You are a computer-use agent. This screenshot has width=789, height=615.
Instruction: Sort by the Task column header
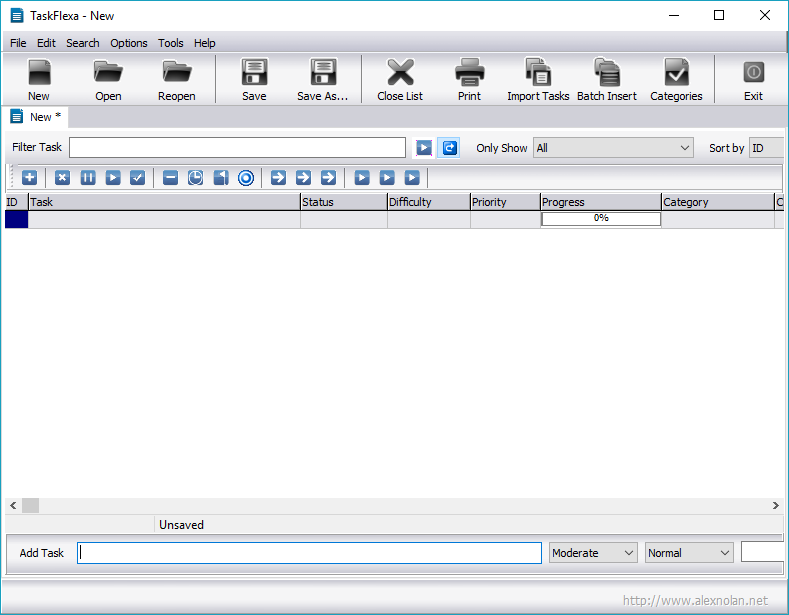[164, 202]
